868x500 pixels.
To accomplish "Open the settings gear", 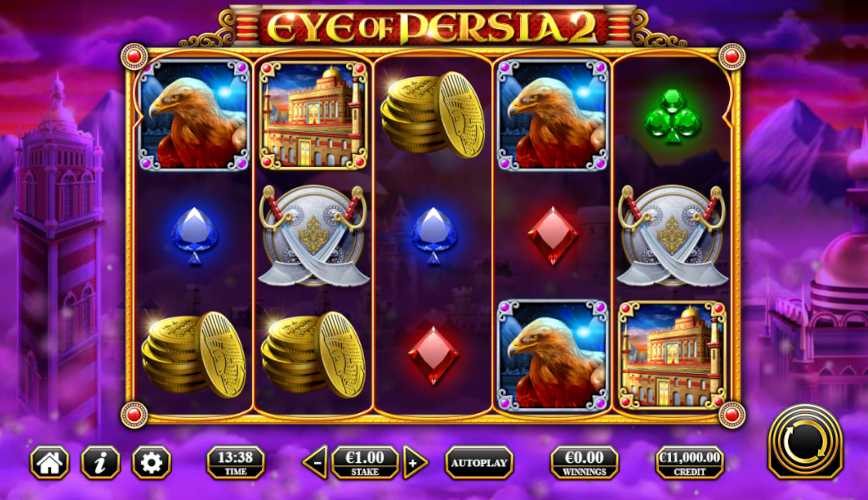I will (x=151, y=462).
